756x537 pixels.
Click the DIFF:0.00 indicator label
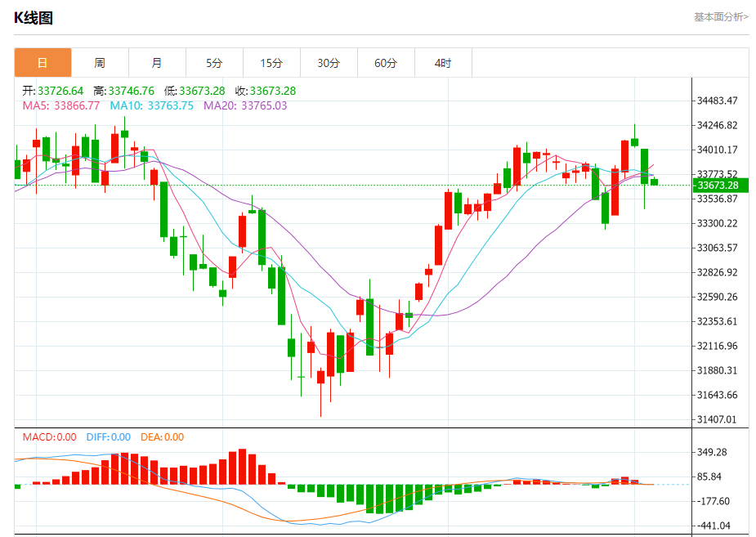tap(109, 437)
